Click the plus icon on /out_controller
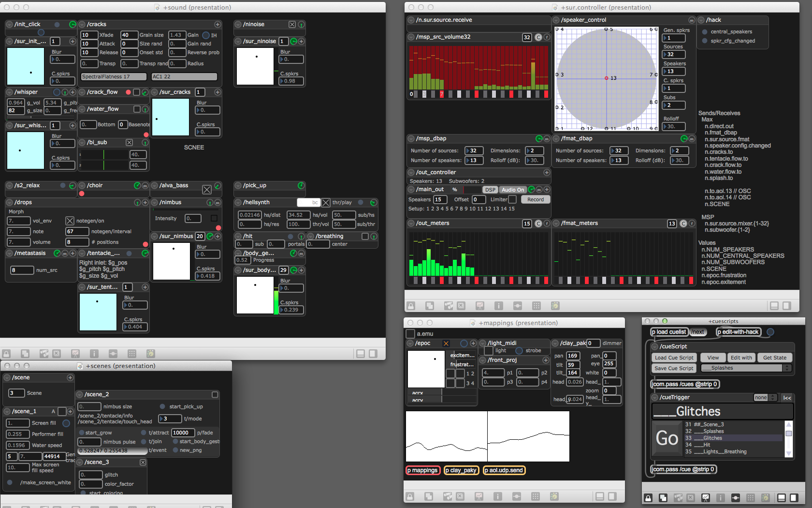 pos(547,173)
